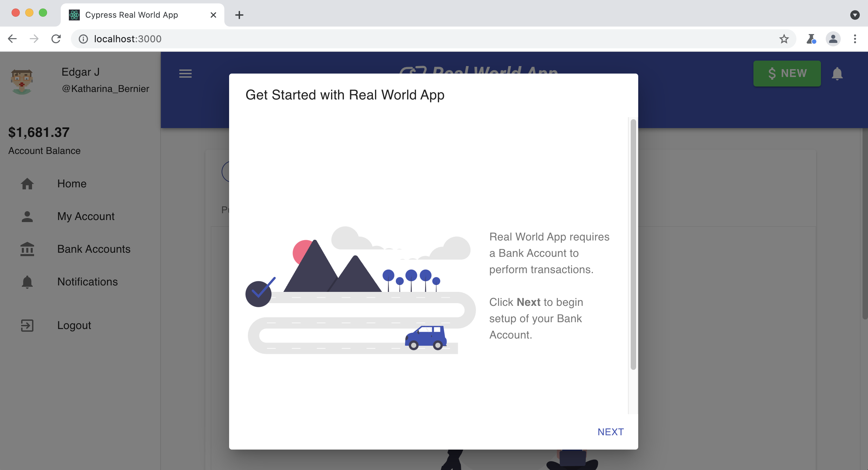Open notifications via the header bell icon

(837, 74)
